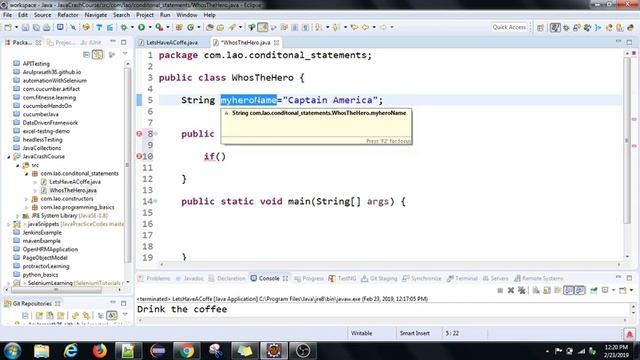Open the Navigate menu
640x360 pixels.
[x=96, y=15]
